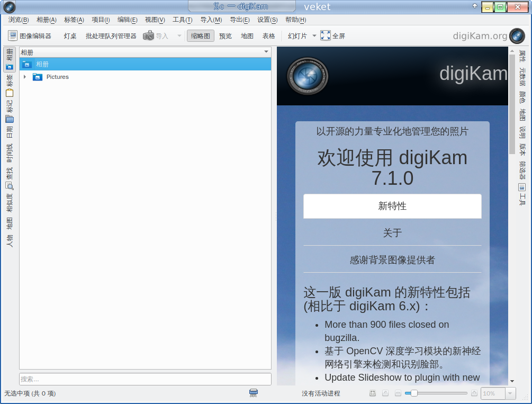The height and width of the screenshot is (404, 532).
Task: Click the zoom in icon by the slider
Action: 474,393
